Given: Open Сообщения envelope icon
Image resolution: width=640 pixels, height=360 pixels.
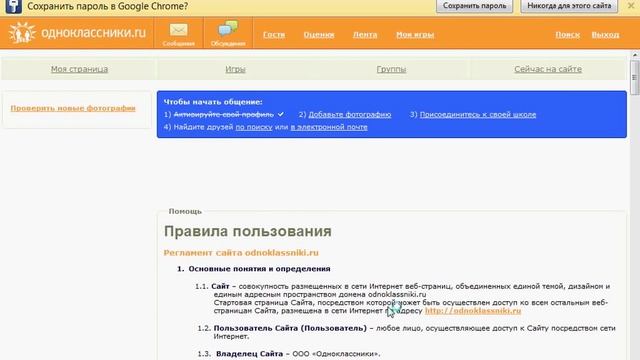Looking at the screenshot, I should (x=178, y=30).
